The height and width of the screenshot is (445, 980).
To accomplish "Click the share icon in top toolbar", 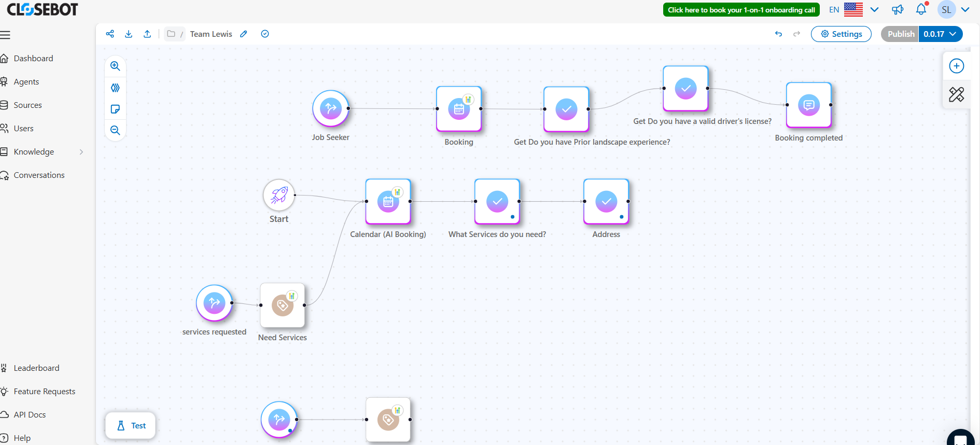I will tap(110, 34).
